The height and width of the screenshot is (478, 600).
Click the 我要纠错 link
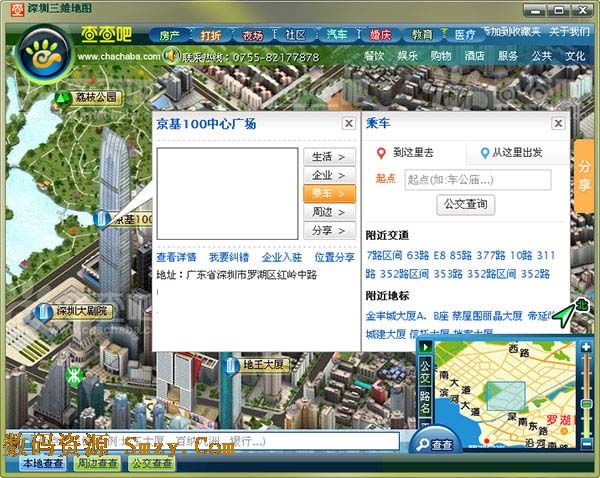click(x=229, y=257)
